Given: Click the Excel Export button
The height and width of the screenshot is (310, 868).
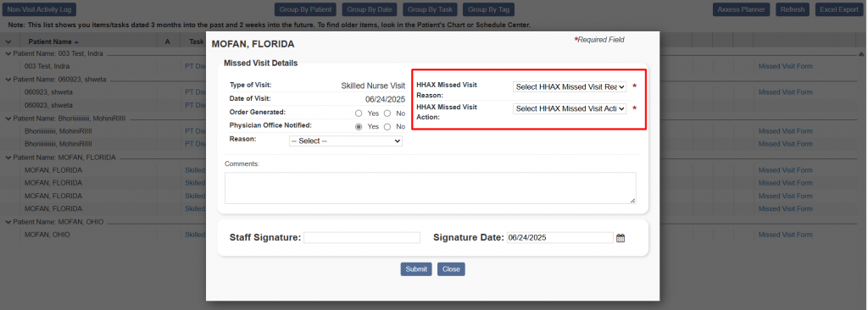Looking at the screenshot, I should pyautogui.click(x=838, y=9).
